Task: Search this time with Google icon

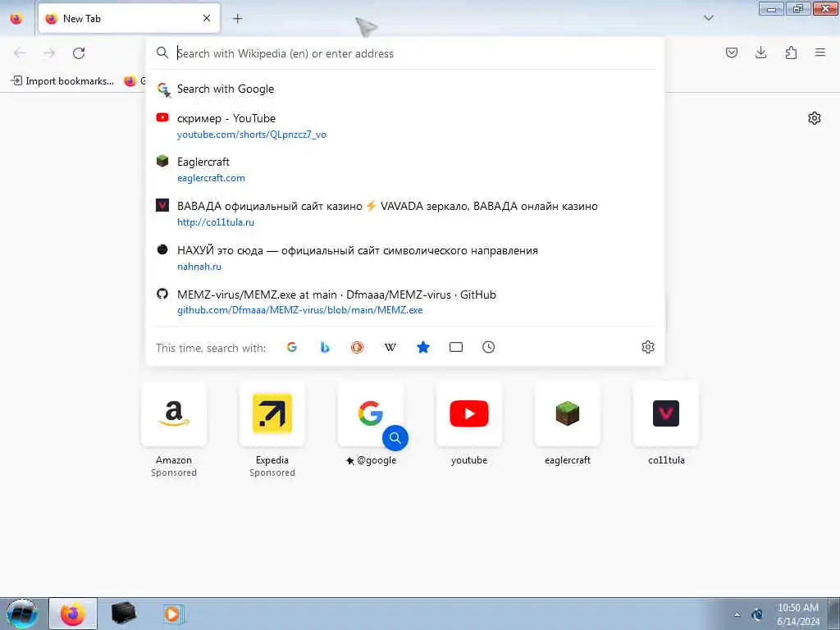Action: pyautogui.click(x=292, y=347)
